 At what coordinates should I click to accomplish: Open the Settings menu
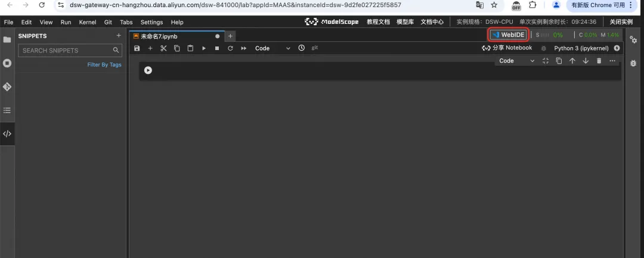point(151,22)
